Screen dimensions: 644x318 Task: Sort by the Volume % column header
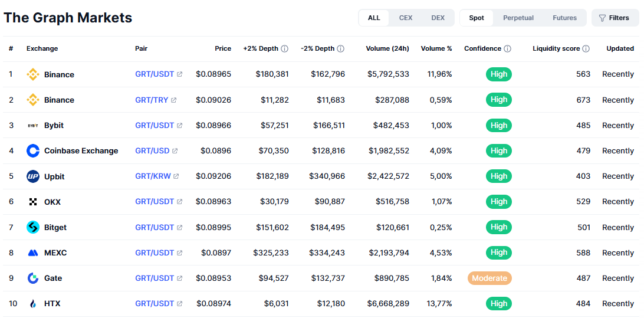pyautogui.click(x=436, y=48)
